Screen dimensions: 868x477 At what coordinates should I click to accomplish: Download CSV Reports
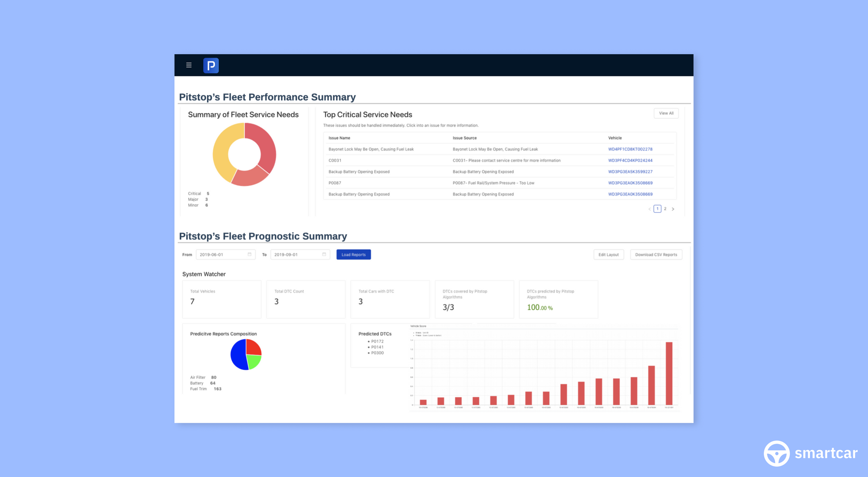656,255
